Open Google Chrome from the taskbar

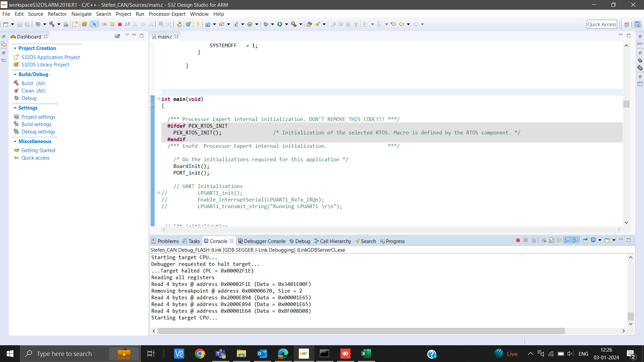(200, 354)
